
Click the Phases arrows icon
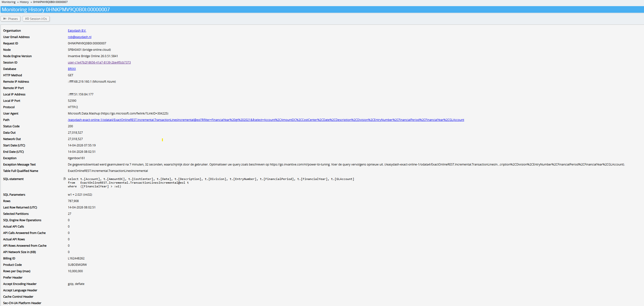(5, 19)
